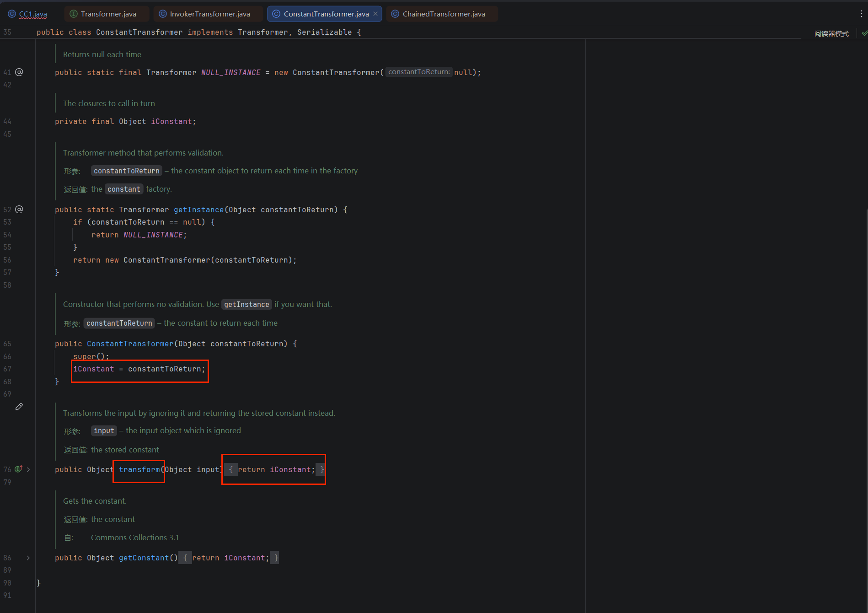Click the gutter @ icon on line 41
The image size is (868, 613).
(19, 72)
